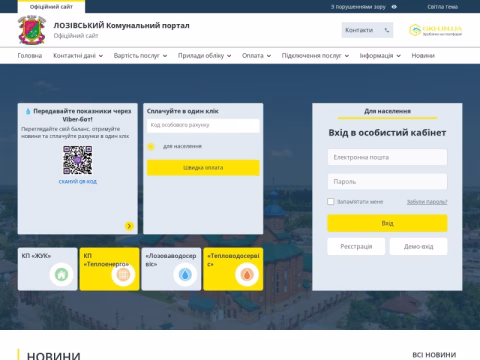Open the GKH.IN.UA platform logo link
The height and width of the screenshot is (360, 480).
point(435,30)
